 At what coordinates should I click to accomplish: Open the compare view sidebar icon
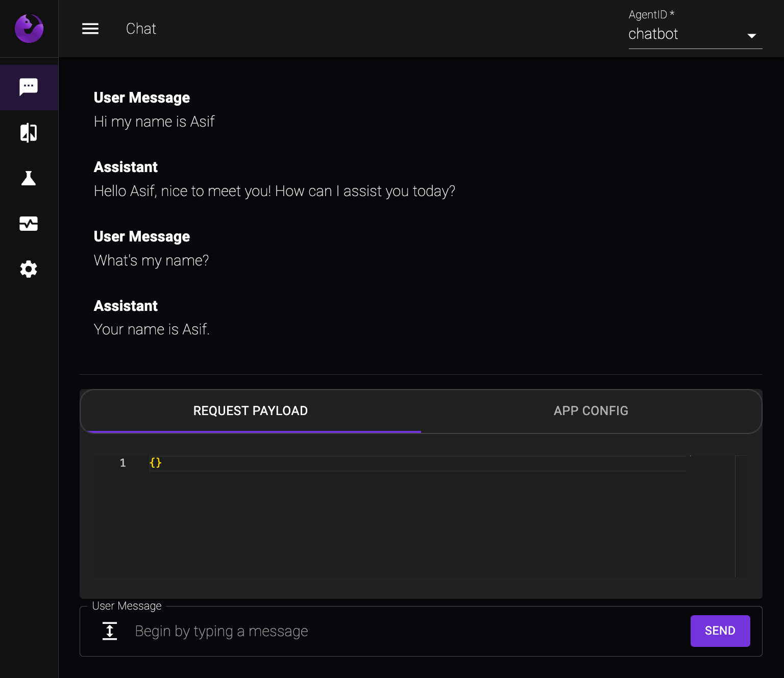pos(29,133)
